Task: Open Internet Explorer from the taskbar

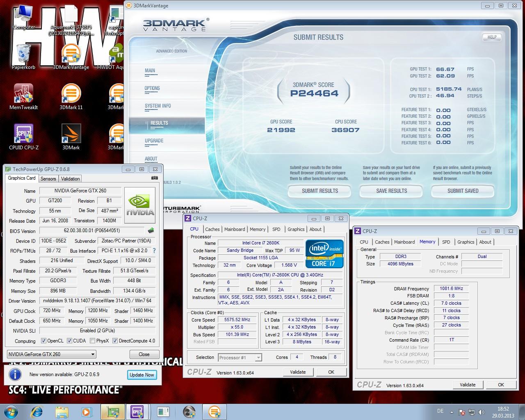Action: tap(37, 412)
